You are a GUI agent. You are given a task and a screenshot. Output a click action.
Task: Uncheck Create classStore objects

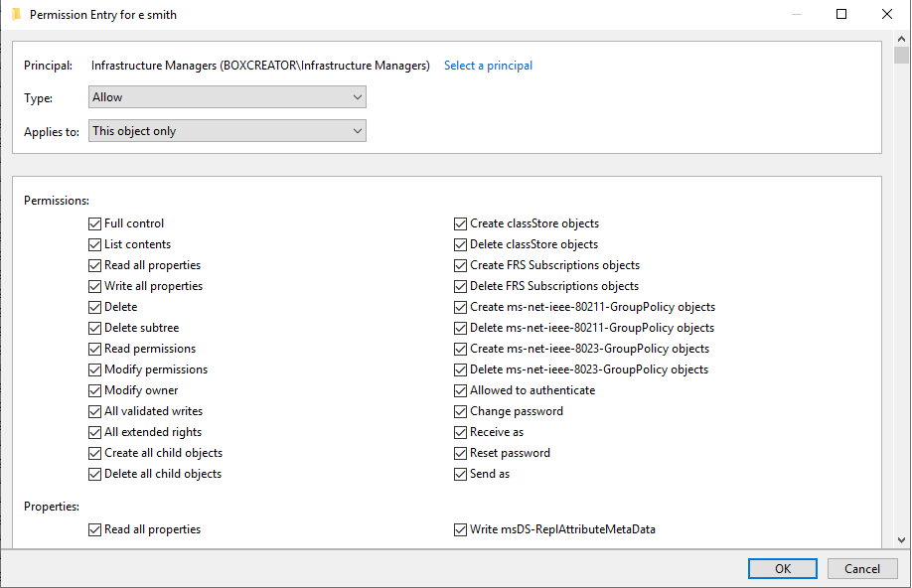(461, 223)
